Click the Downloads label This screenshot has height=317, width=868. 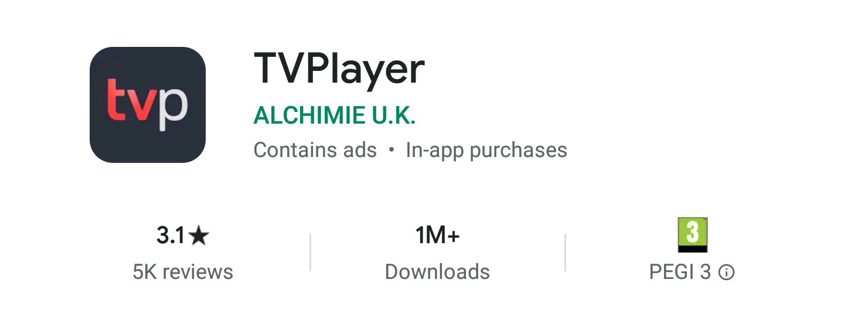(x=437, y=272)
